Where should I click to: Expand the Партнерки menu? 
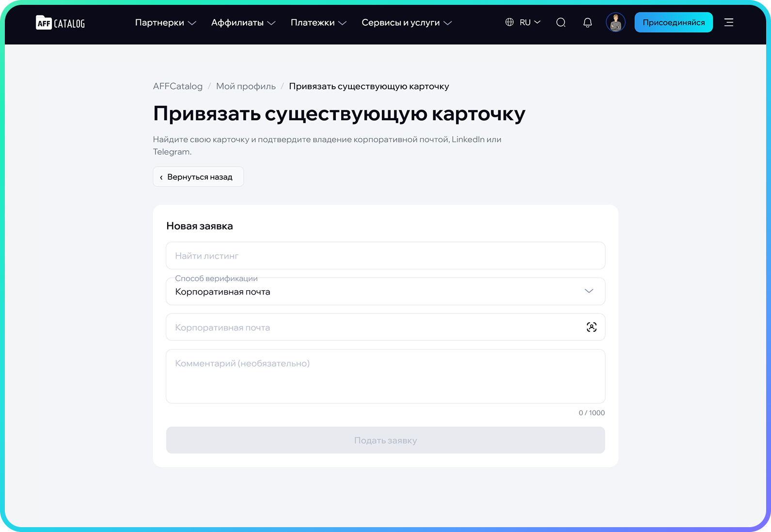pyautogui.click(x=165, y=23)
